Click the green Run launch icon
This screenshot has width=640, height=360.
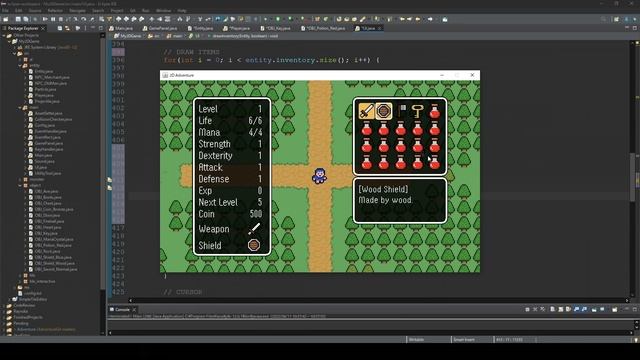coord(278,19)
